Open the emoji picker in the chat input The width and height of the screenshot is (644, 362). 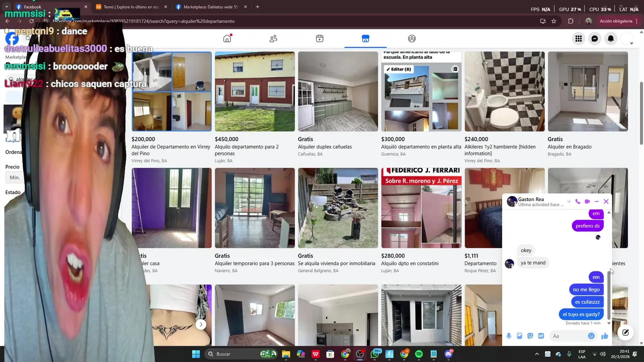click(x=591, y=336)
